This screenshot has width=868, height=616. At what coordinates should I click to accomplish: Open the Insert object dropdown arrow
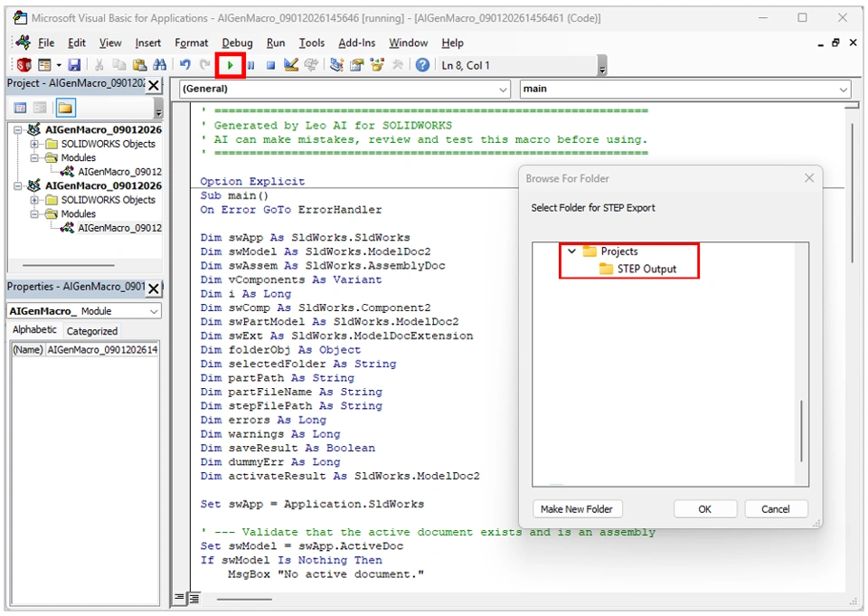click(58, 65)
